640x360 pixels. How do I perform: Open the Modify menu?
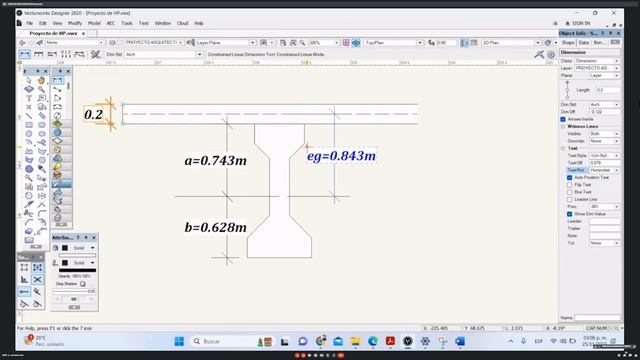[75, 23]
